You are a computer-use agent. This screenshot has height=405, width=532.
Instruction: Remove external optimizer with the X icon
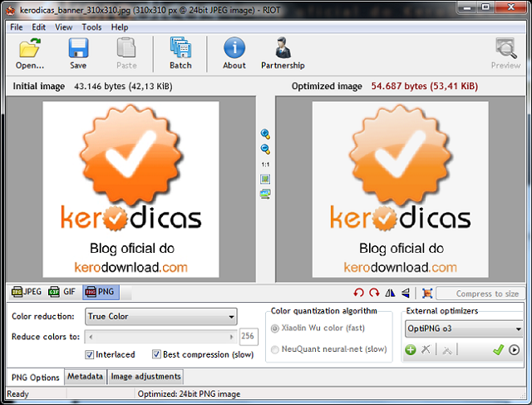tap(426, 349)
